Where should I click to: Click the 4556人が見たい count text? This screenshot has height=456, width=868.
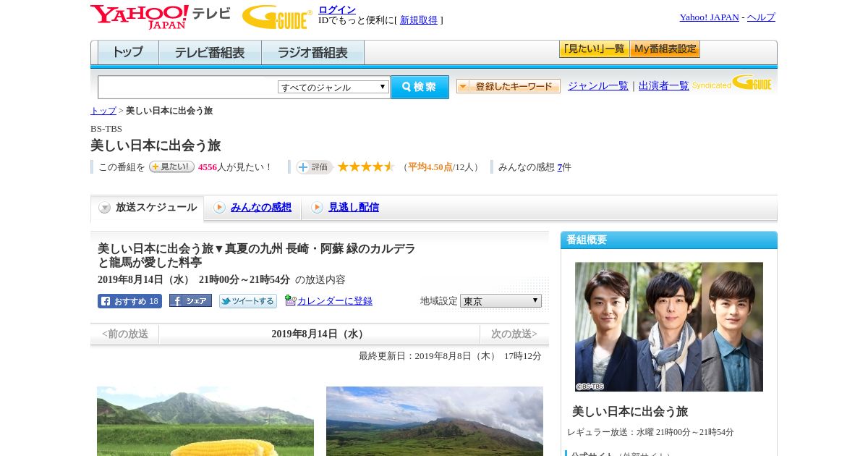pos(234,167)
